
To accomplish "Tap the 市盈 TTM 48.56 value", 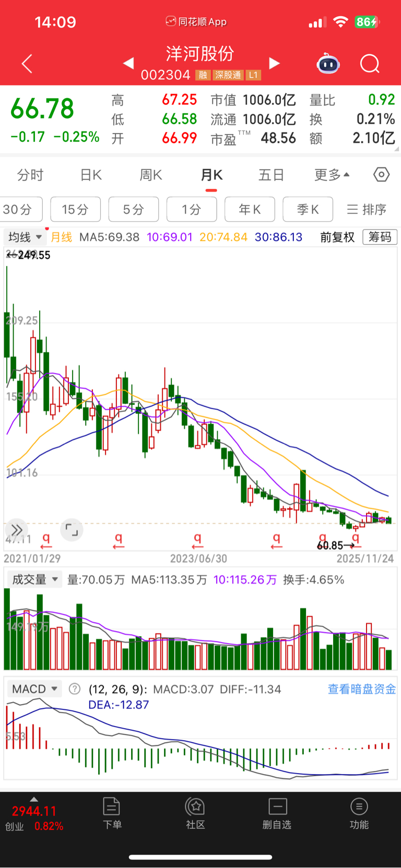I will [278, 138].
